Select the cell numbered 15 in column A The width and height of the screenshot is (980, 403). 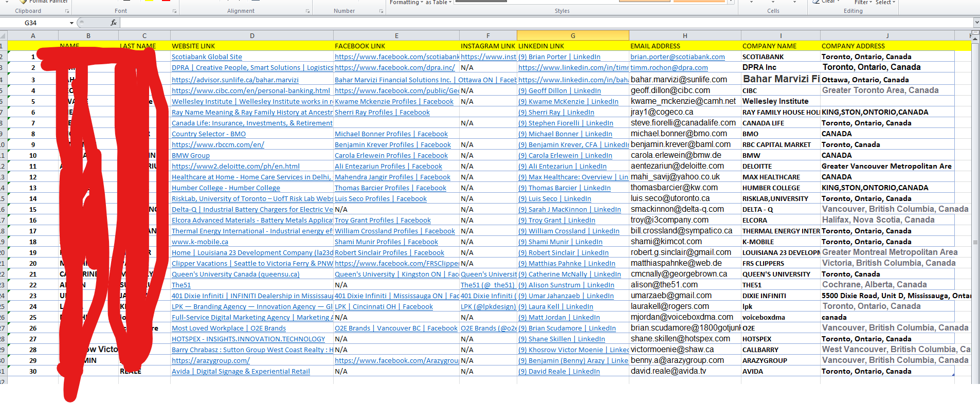(x=33, y=210)
